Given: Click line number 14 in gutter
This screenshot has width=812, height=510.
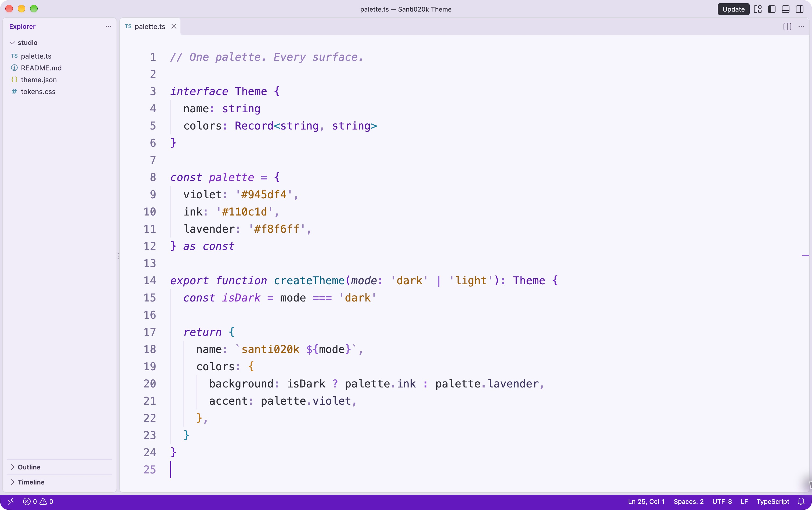Looking at the screenshot, I should coord(150,281).
